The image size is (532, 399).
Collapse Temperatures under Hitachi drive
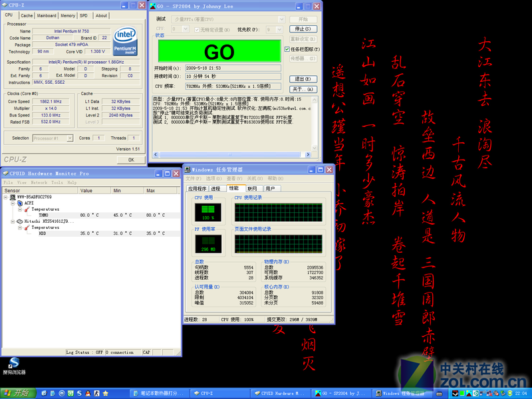click(20, 227)
